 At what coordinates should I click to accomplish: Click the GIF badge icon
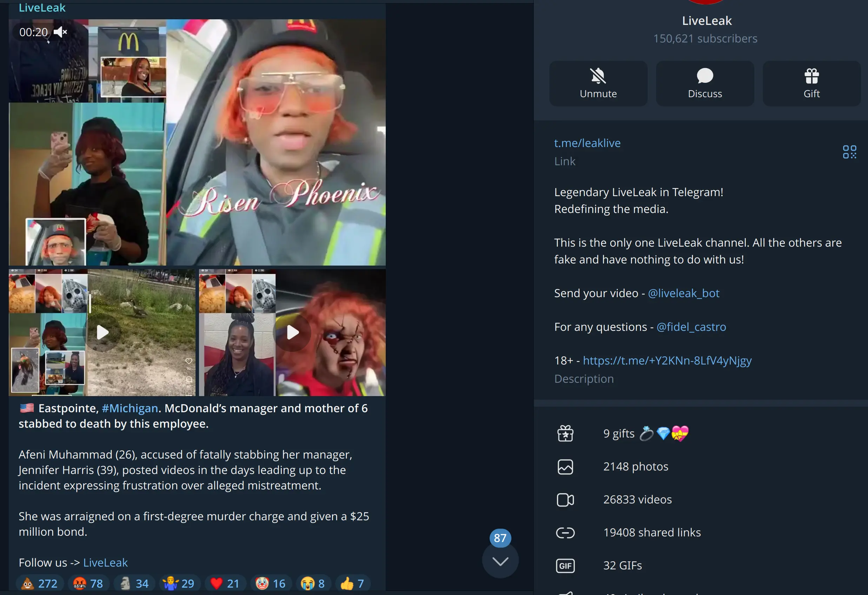pyautogui.click(x=565, y=566)
